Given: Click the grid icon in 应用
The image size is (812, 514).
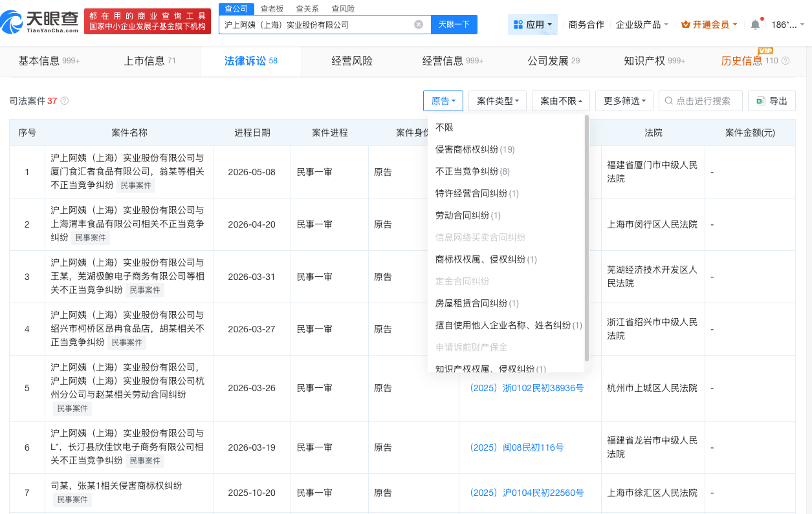Looking at the screenshot, I should point(518,25).
